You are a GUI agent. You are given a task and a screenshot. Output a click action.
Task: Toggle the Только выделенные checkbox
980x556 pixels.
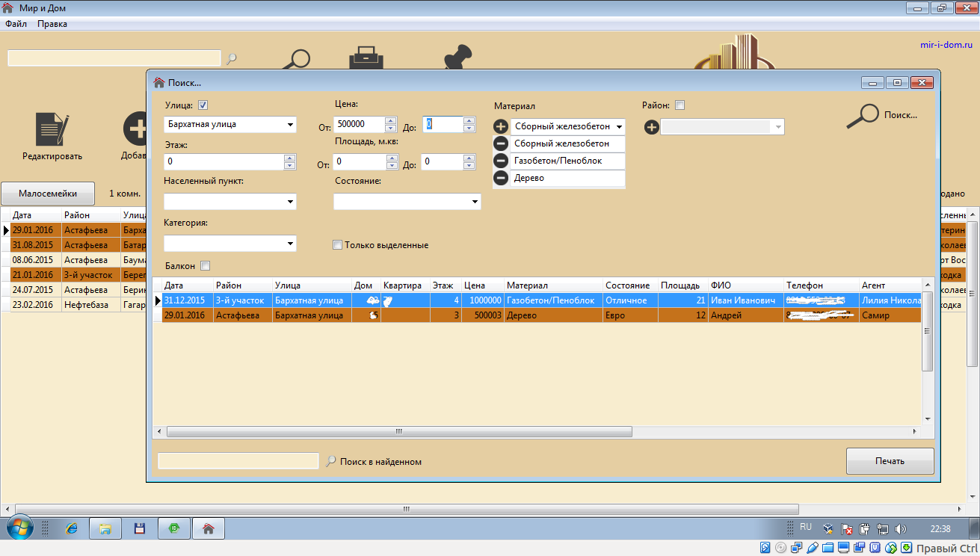click(x=337, y=244)
